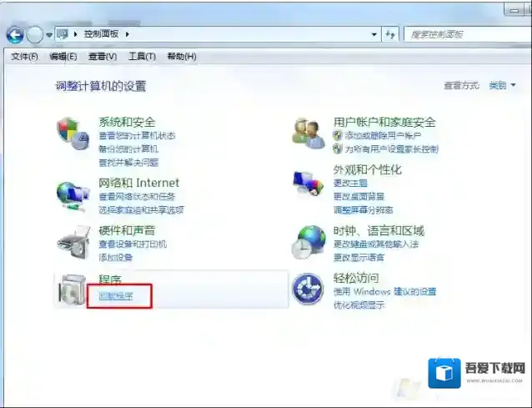Image resolution: width=532 pixels, height=408 pixels.
Task: Open 查看您的计算机状态 link
Action: [137, 136]
